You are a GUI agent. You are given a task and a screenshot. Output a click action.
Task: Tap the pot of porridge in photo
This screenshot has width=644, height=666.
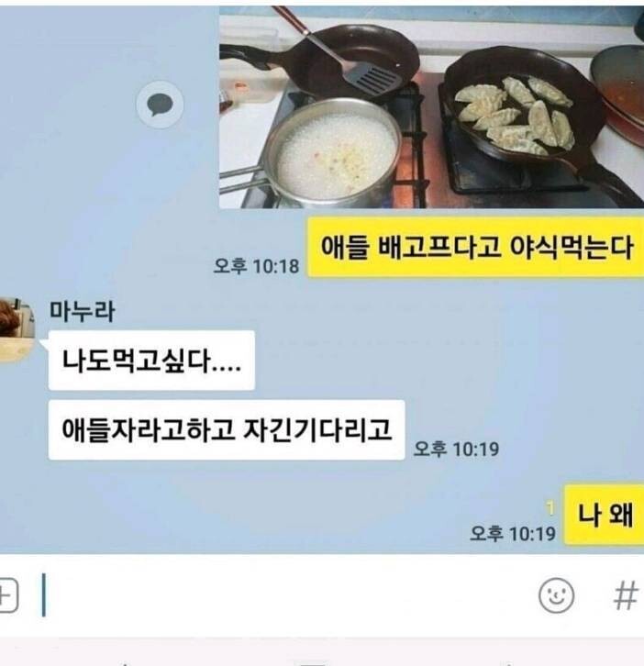tap(331, 153)
